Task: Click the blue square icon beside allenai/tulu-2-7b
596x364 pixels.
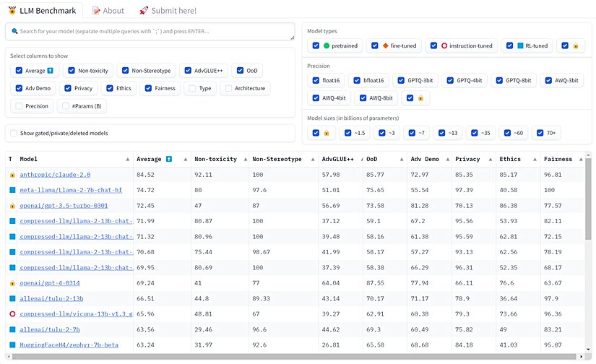Action: click(12, 329)
